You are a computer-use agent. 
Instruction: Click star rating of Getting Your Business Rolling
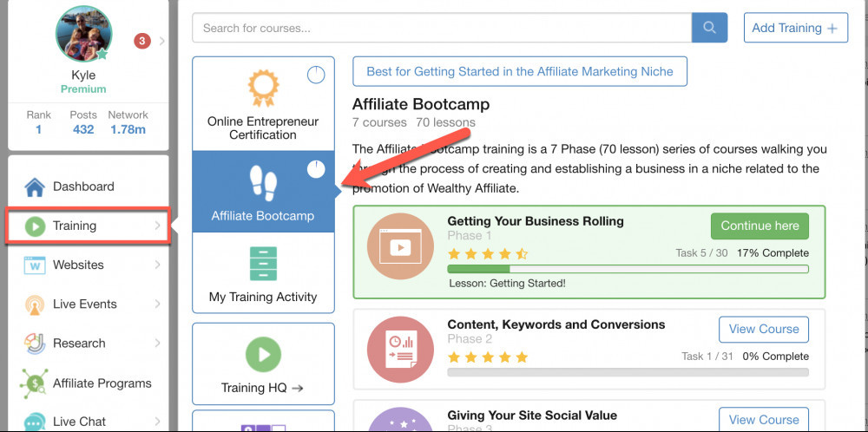[x=488, y=254]
